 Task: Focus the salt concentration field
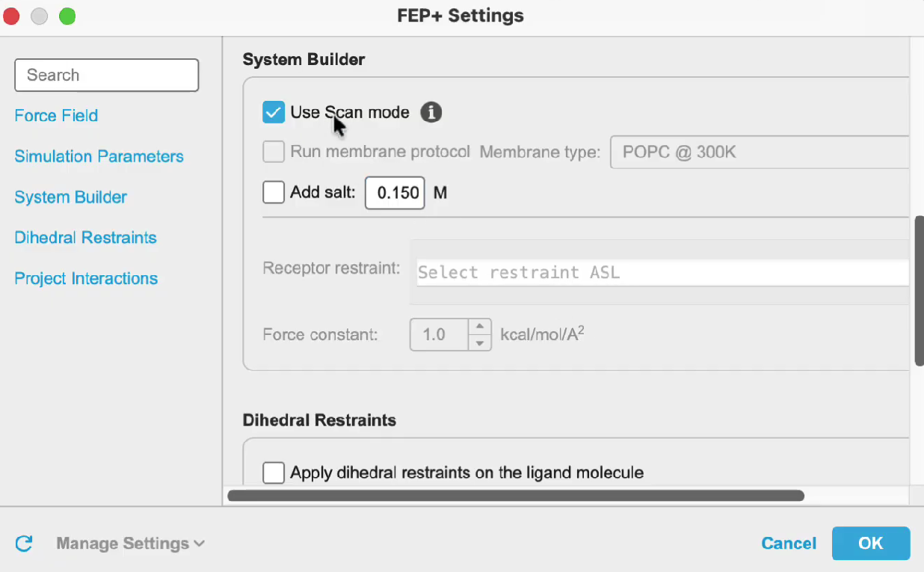coord(395,193)
